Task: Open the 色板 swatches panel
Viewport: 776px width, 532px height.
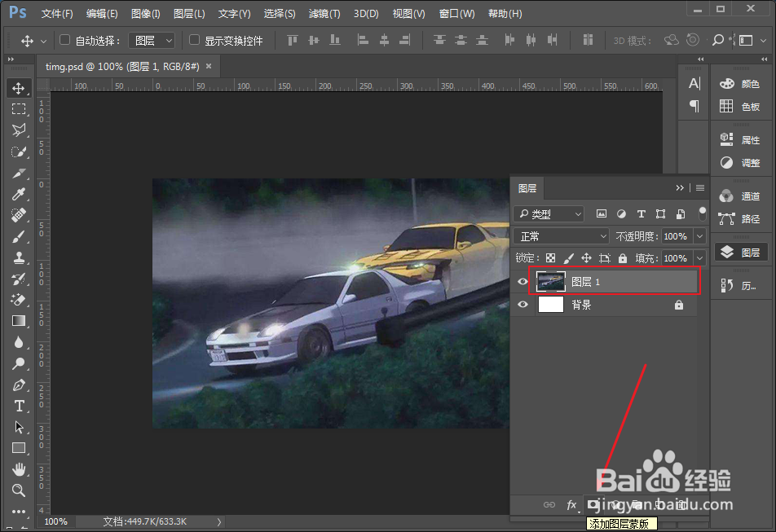Action: pyautogui.click(x=741, y=106)
